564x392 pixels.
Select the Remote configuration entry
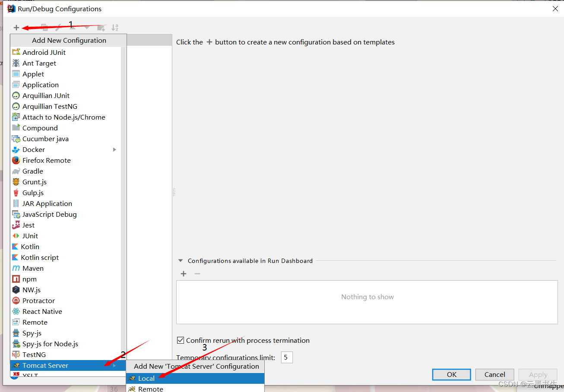[66, 322]
